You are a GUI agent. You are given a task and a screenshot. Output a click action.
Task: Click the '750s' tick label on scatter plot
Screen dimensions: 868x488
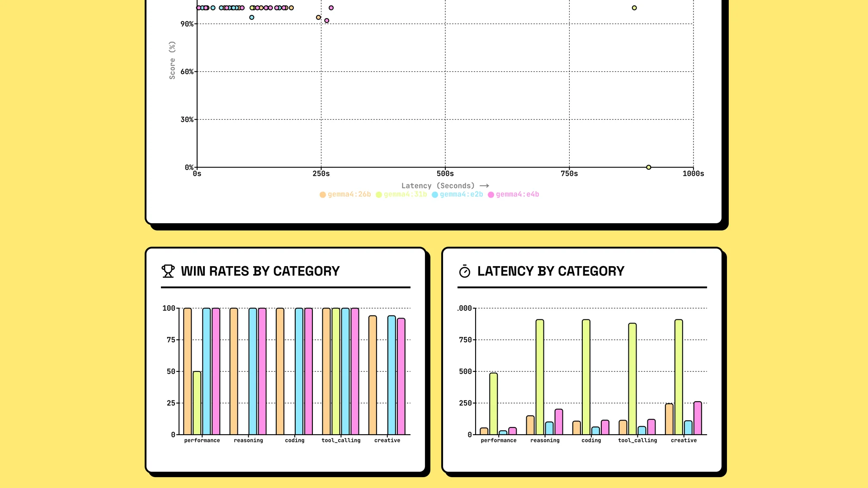pos(569,174)
